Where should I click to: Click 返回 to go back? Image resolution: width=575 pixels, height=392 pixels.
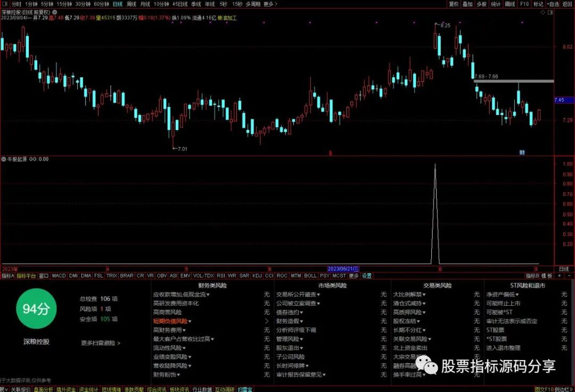coord(568,4)
